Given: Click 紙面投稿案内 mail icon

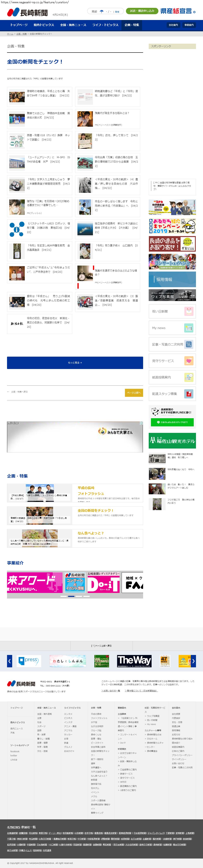Looking at the screenshot, I should click(x=189, y=377).
